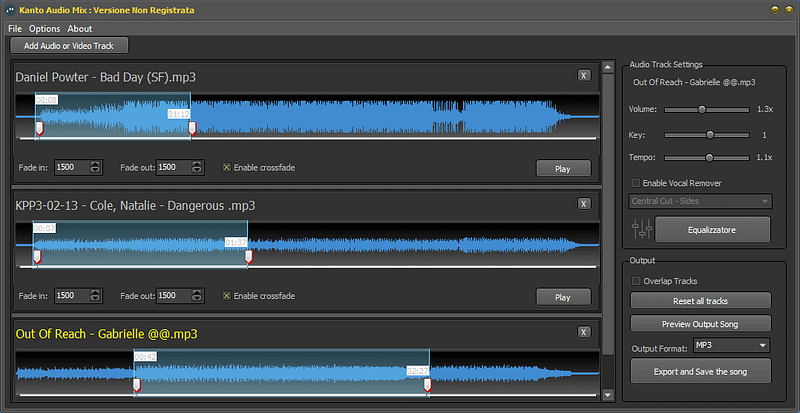Click the equalizer sliders icon
Screen dimensions: 800x413
[x=642, y=229]
